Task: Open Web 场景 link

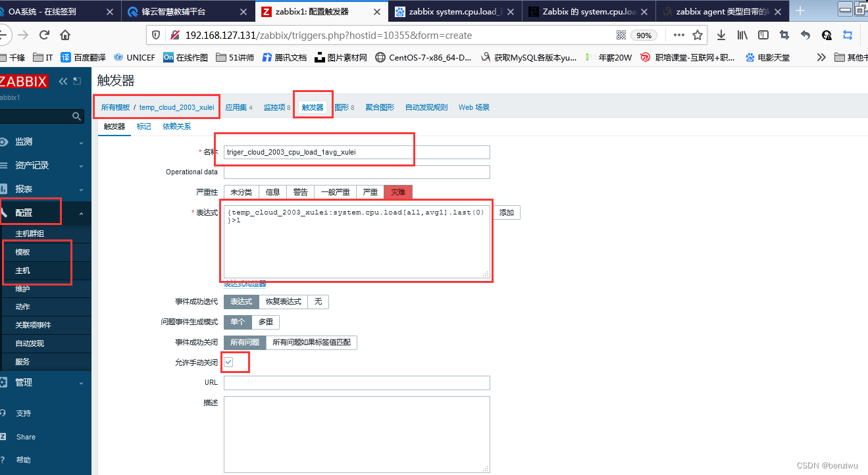Action: point(474,107)
